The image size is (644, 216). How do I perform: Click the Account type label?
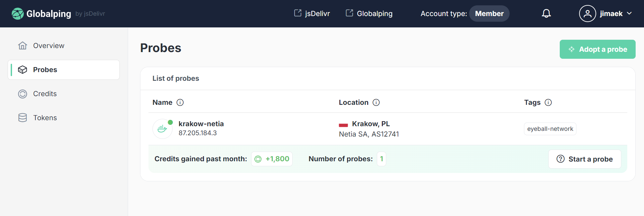pyautogui.click(x=444, y=14)
